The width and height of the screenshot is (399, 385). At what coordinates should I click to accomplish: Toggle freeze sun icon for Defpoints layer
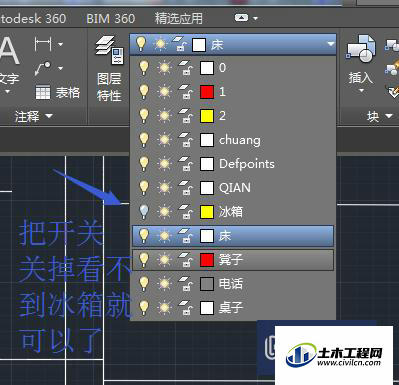coord(164,164)
